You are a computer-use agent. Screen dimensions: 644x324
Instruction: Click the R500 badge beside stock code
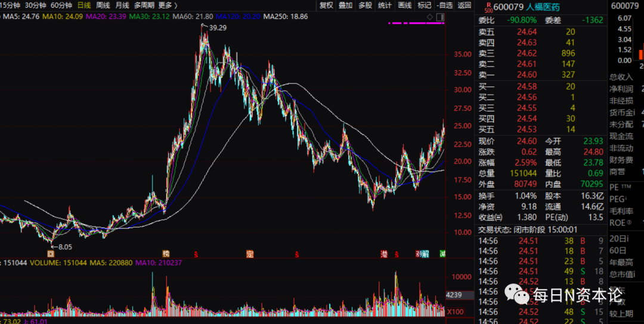tap(488, 7)
